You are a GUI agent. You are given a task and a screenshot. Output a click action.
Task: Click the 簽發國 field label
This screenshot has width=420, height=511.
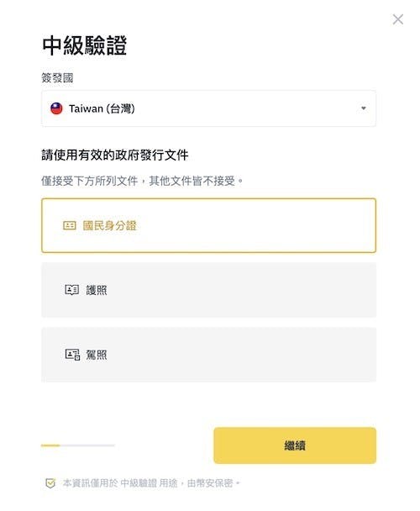point(57,78)
